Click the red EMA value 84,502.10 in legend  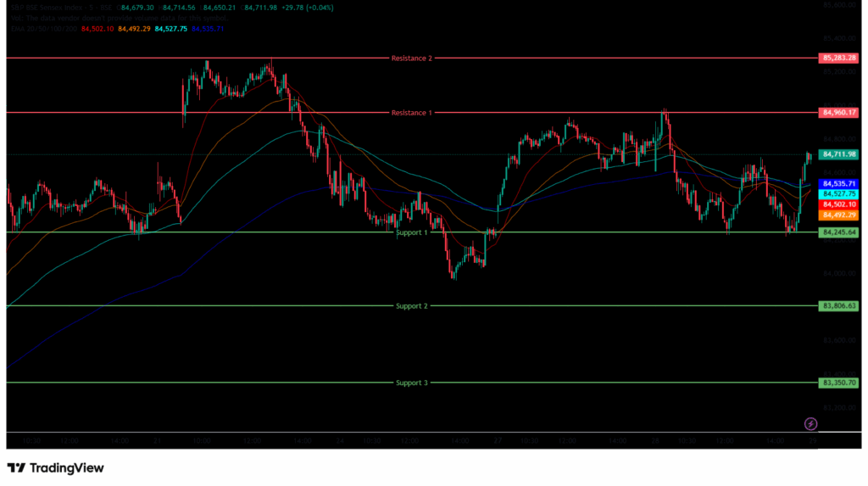pos(97,29)
